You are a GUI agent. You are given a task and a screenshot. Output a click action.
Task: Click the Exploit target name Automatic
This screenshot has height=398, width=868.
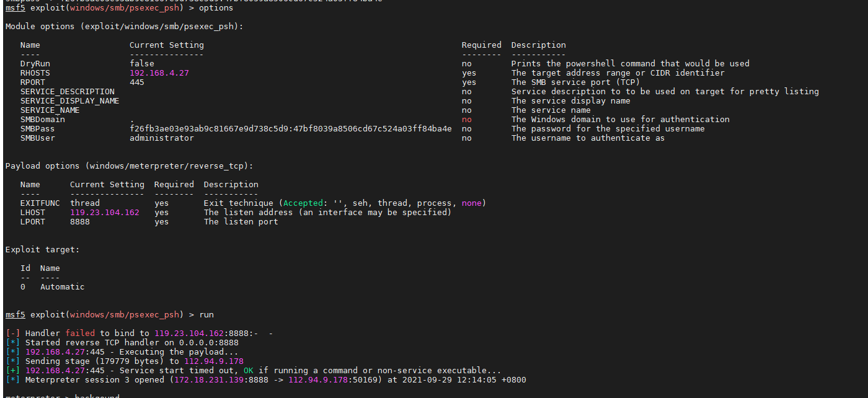click(63, 286)
